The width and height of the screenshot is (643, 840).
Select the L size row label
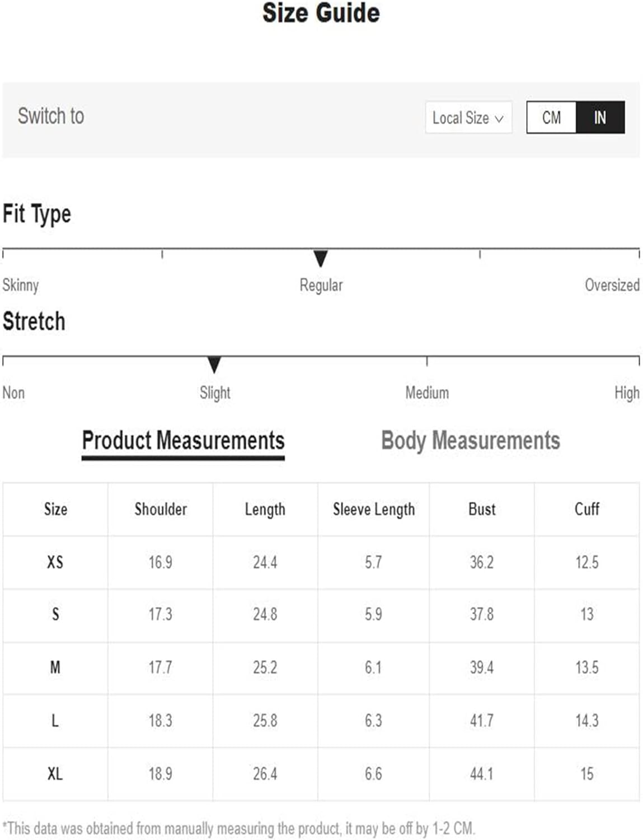click(x=55, y=720)
